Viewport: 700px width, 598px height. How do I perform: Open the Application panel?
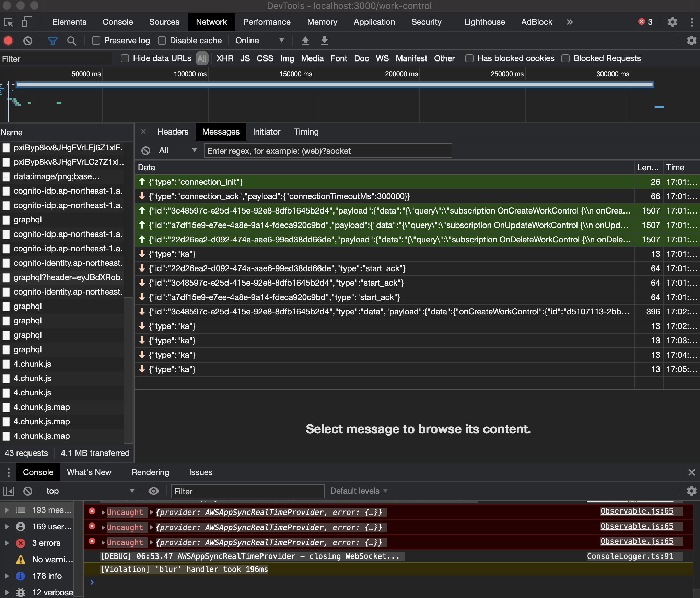pyautogui.click(x=374, y=22)
